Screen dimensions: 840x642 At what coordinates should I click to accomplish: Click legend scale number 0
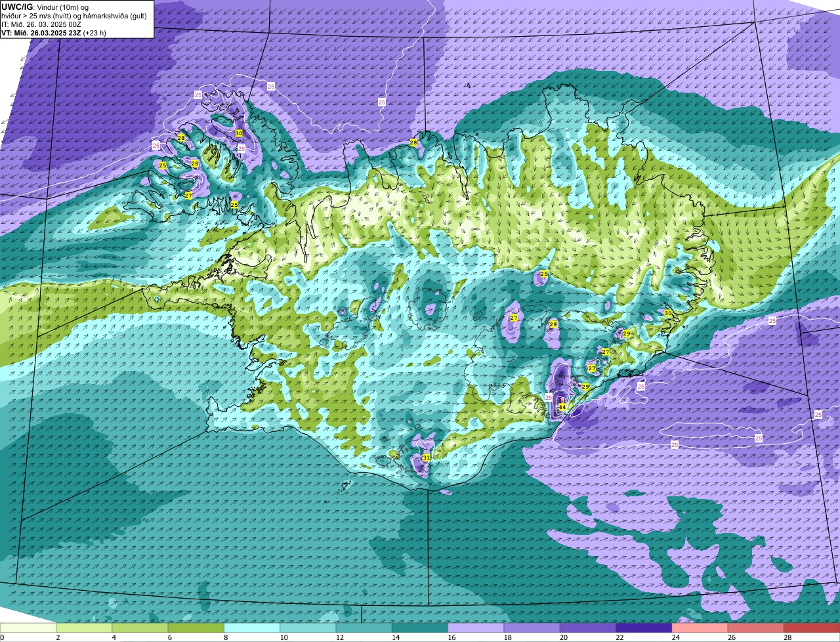tap(3, 637)
